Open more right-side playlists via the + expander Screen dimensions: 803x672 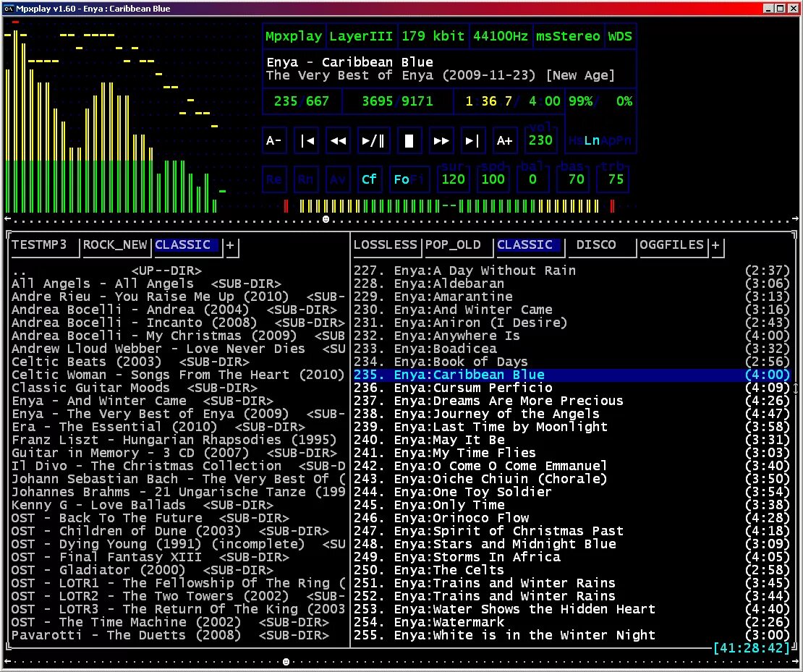pos(717,245)
